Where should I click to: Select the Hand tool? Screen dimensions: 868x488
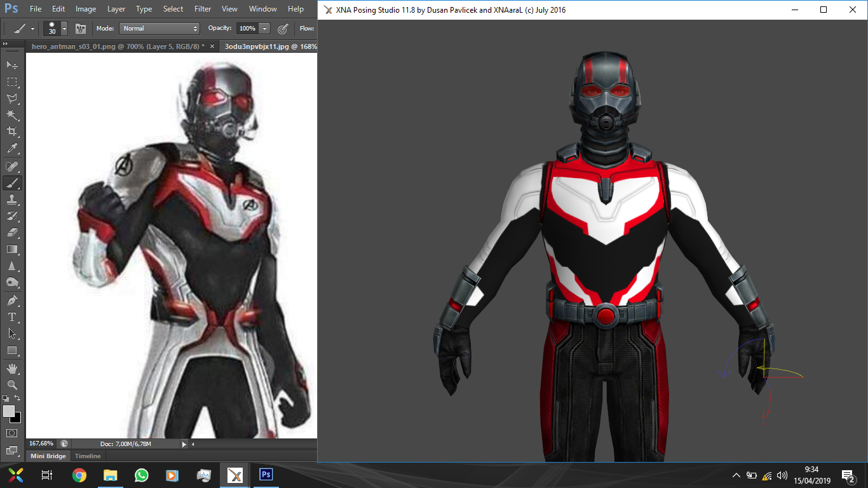(x=12, y=368)
